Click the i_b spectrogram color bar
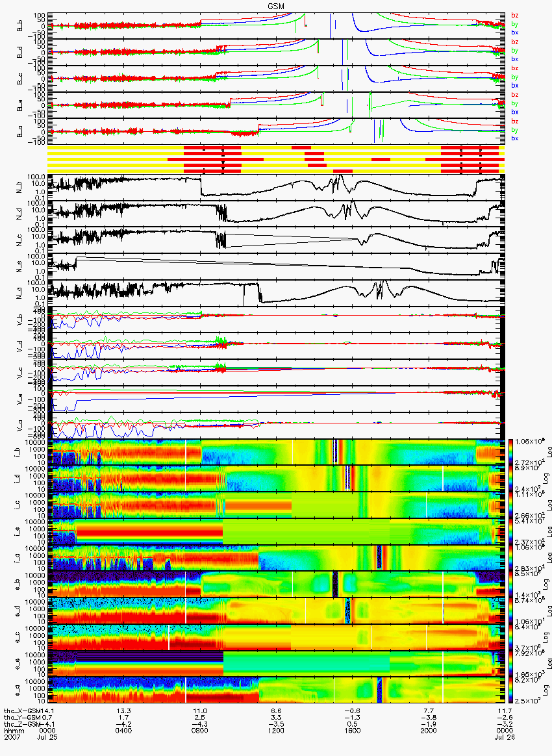The height and width of the screenshot is (756, 552). tap(511, 452)
